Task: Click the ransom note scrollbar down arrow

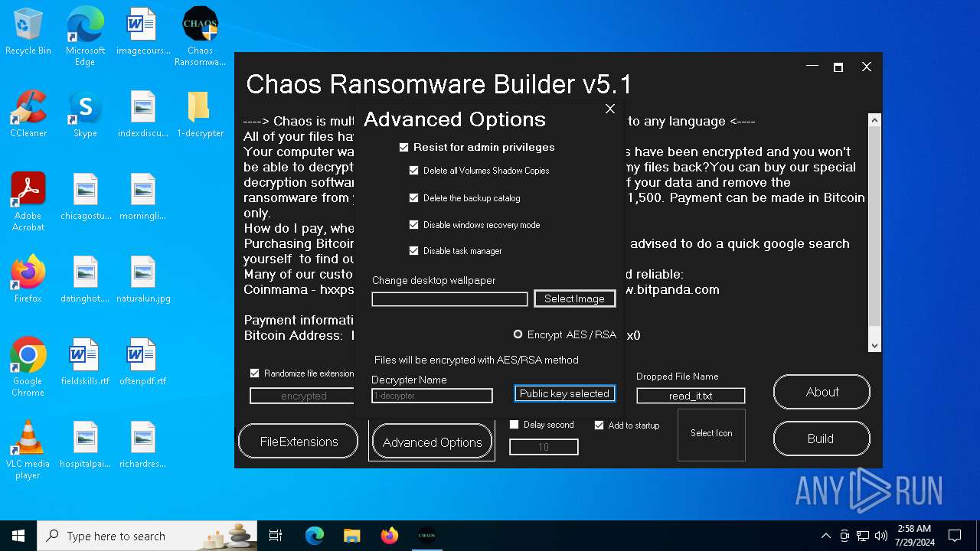Action: point(875,346)
